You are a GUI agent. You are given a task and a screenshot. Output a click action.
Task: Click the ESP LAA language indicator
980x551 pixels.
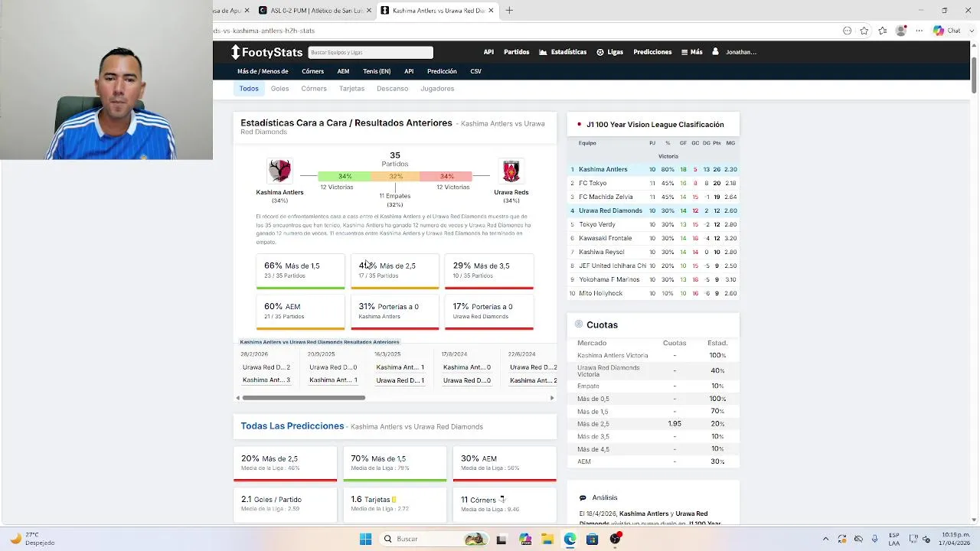[894, 539]
